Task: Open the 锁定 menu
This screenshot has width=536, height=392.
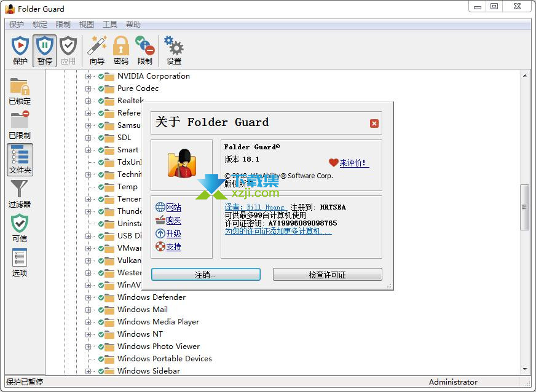Action: coord(40,25)
